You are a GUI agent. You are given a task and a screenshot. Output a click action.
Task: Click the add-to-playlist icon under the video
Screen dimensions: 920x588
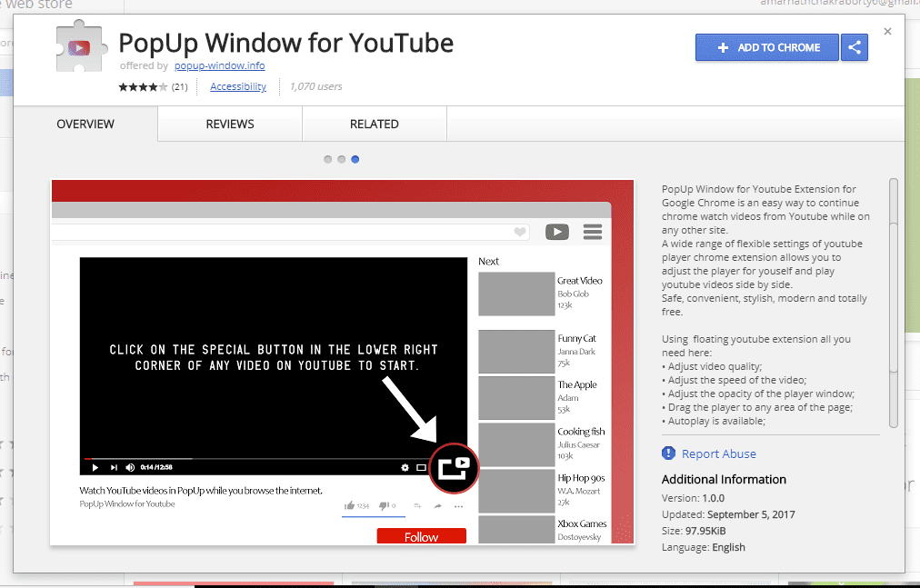point(417,506)
